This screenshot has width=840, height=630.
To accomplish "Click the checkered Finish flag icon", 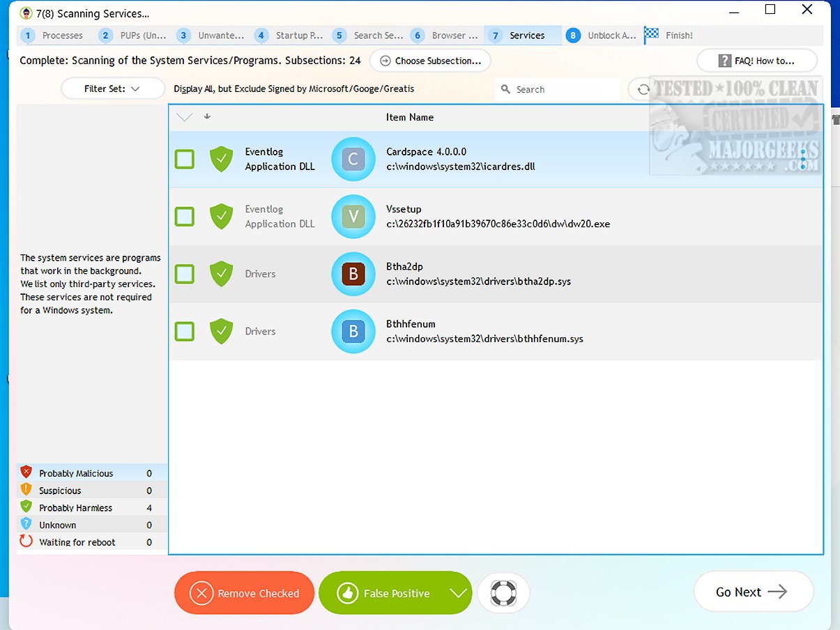I will 651,35.
